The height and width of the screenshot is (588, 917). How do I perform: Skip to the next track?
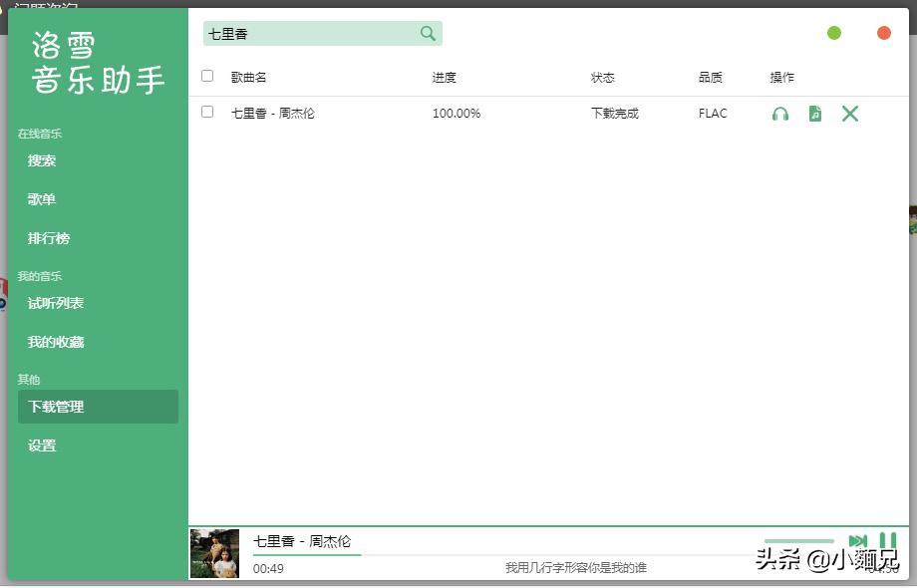click(859, 538)
